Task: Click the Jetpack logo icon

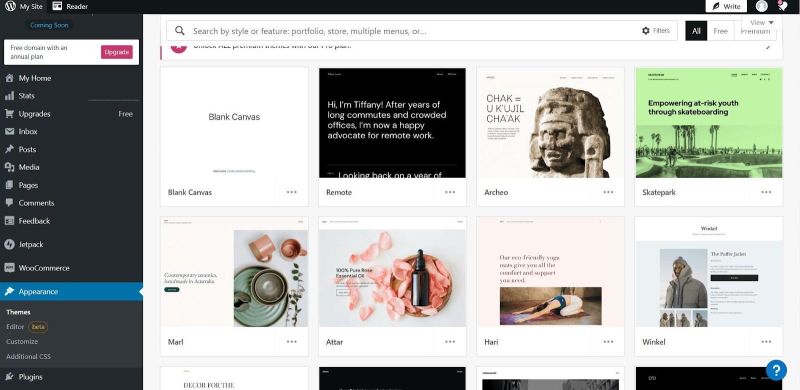Action: point(9,245)
